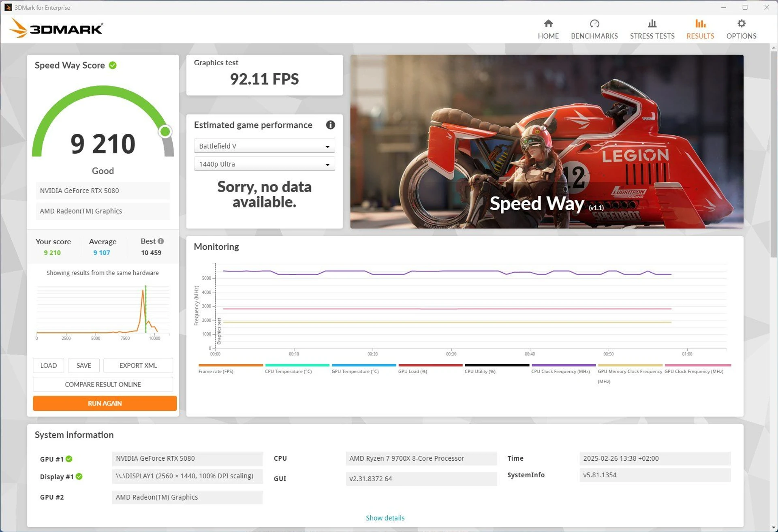Select the GUI version v2.31.8372 64
778x532 pixels.
pos(421,479)
